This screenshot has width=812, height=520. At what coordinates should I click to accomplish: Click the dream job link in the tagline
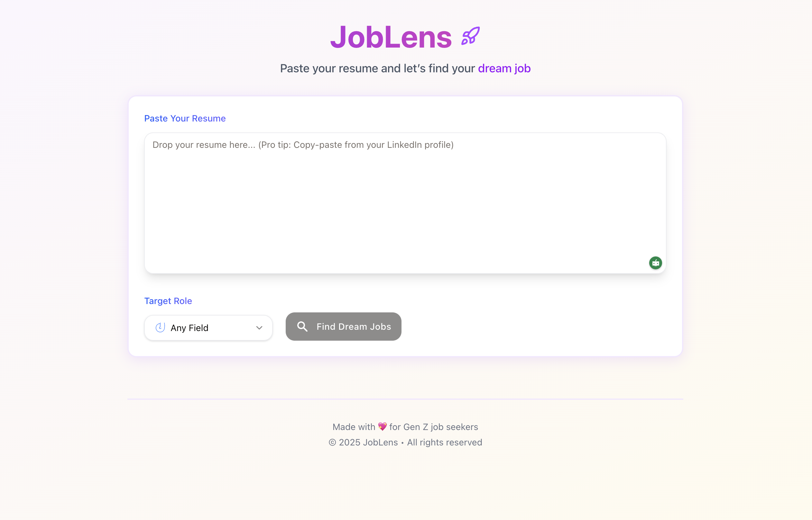coord(504,68)
